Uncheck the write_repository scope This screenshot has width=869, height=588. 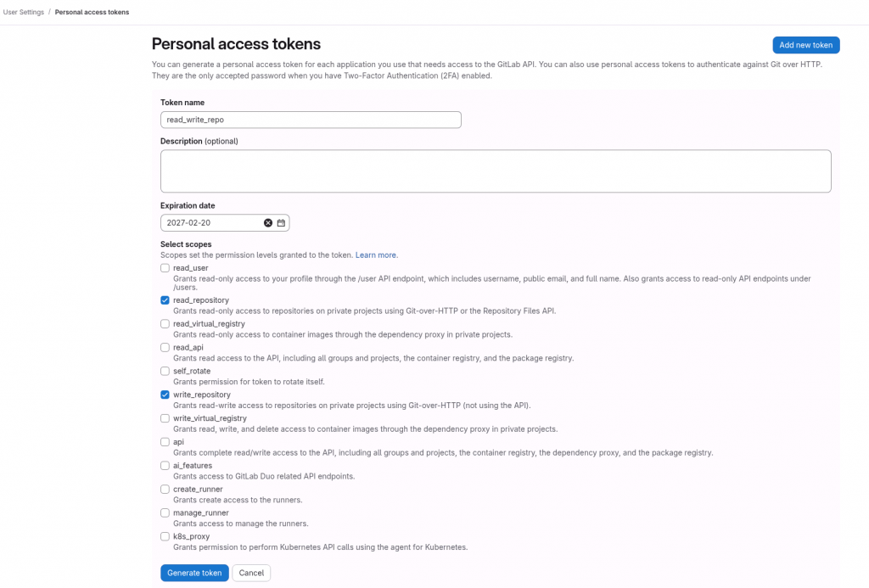165,395
